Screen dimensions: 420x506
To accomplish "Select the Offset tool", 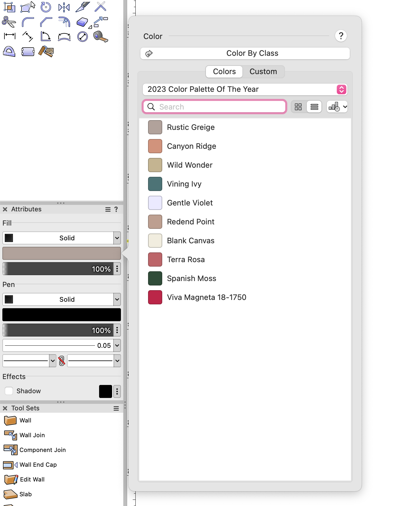I will [x=64, y=22].
